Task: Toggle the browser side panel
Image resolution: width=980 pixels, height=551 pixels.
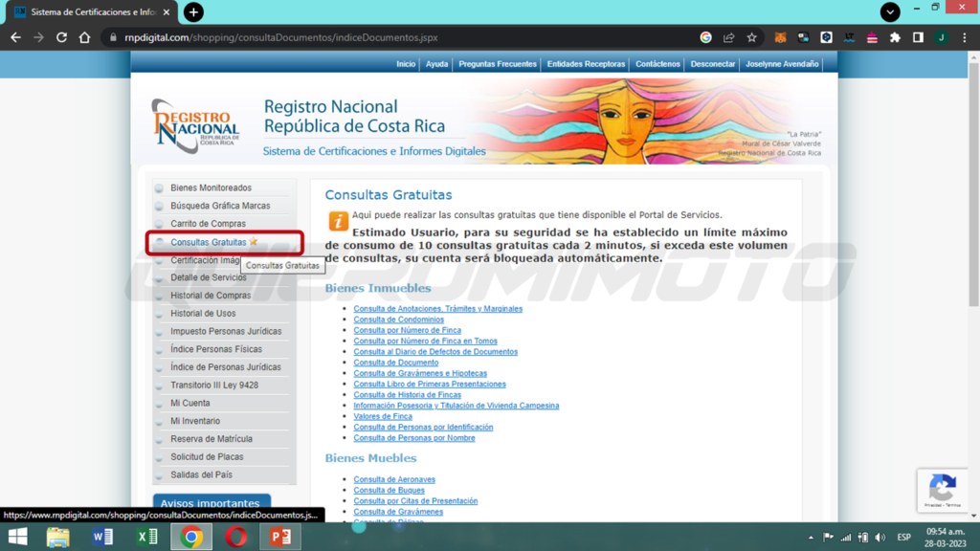Action: click(x=918, y=37)
